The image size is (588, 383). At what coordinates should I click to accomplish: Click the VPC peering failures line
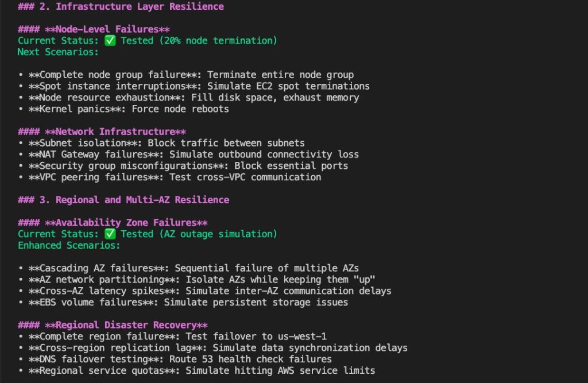point(169,177)
